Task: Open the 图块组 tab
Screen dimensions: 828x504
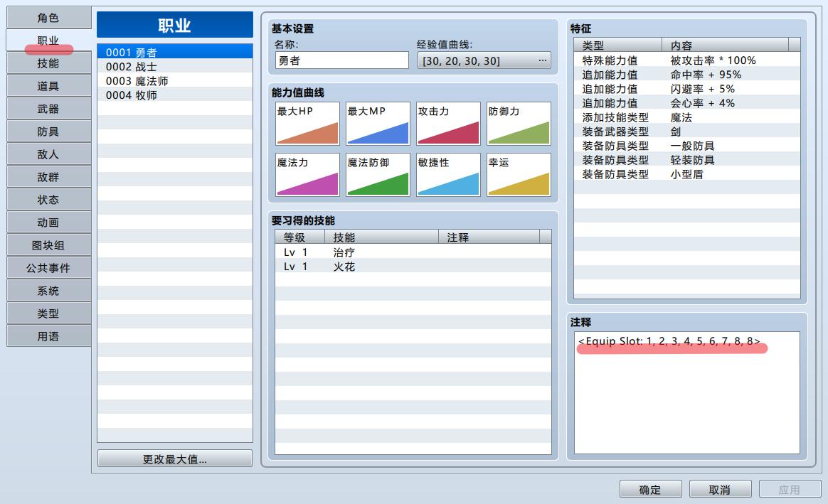Action: pyautogui.click(x=48, y=245)
